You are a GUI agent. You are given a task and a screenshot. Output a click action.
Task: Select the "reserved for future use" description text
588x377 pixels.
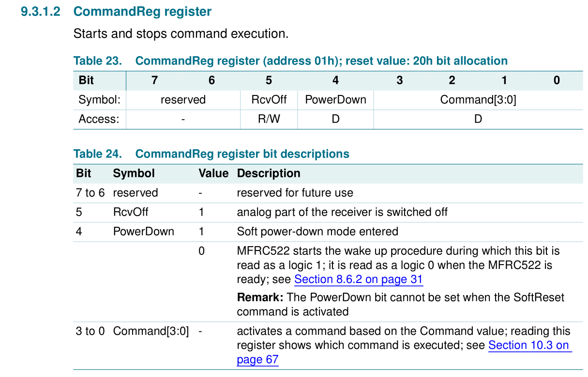pyautogui.click(x=295, y=193)
